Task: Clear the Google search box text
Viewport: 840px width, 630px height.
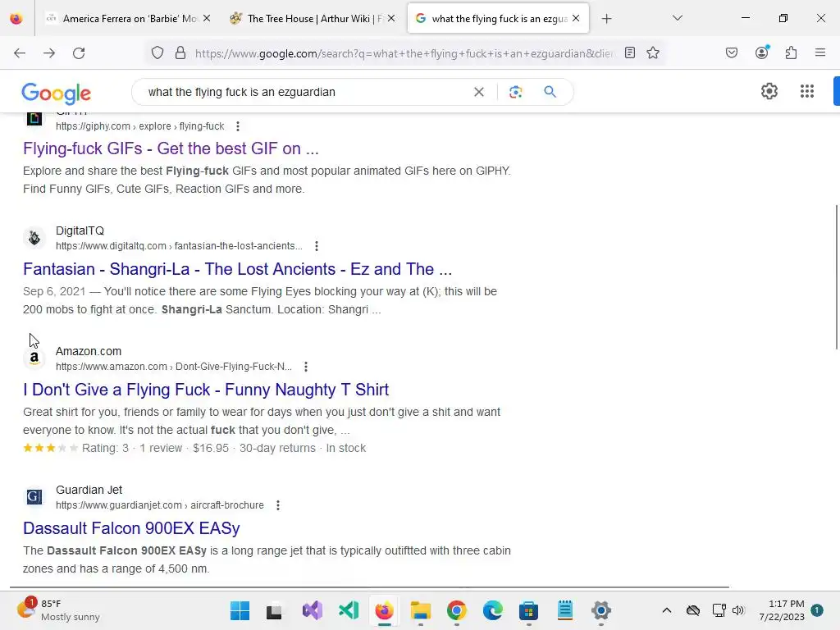Action: pos(479,92)
